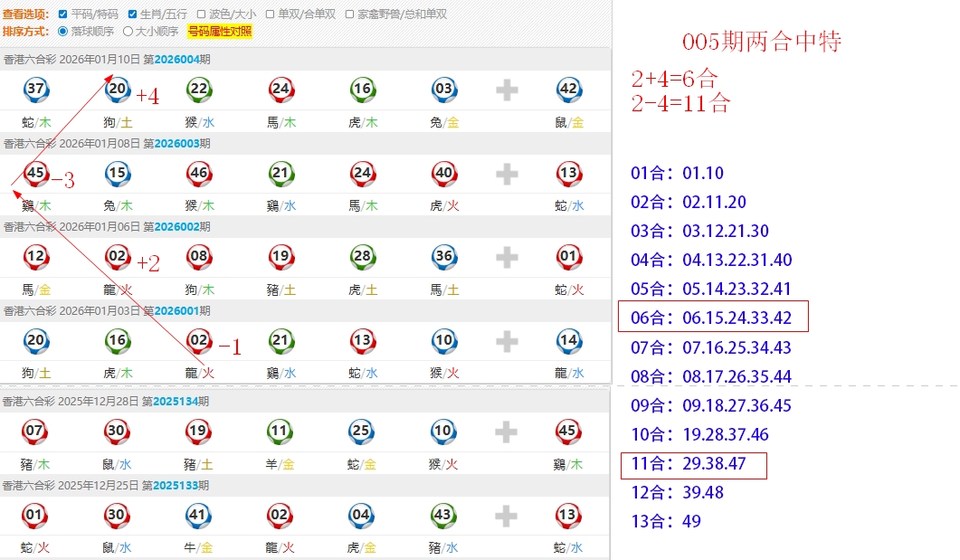Select 大小顺序 sort order

coord(128,31)
